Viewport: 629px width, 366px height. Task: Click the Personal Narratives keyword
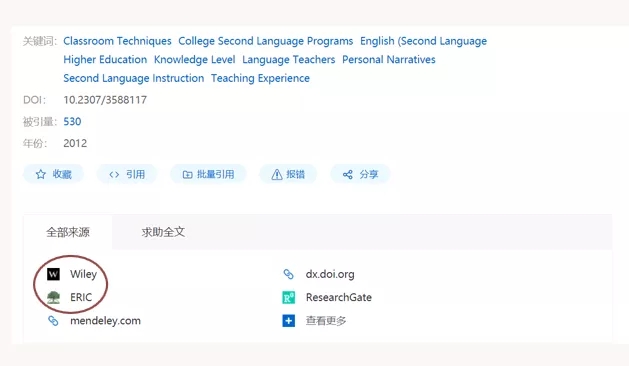pos(389,59)
